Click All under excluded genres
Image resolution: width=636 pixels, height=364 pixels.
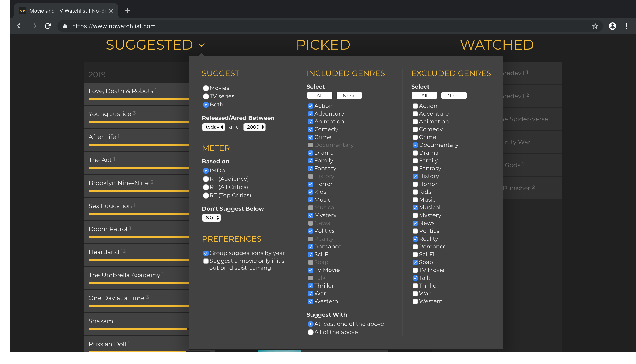(424, 95)
